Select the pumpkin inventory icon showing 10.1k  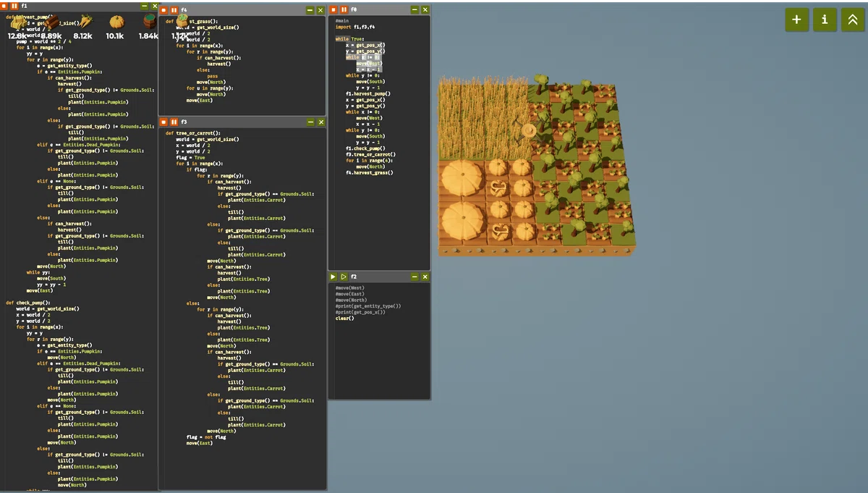point(116,22)
